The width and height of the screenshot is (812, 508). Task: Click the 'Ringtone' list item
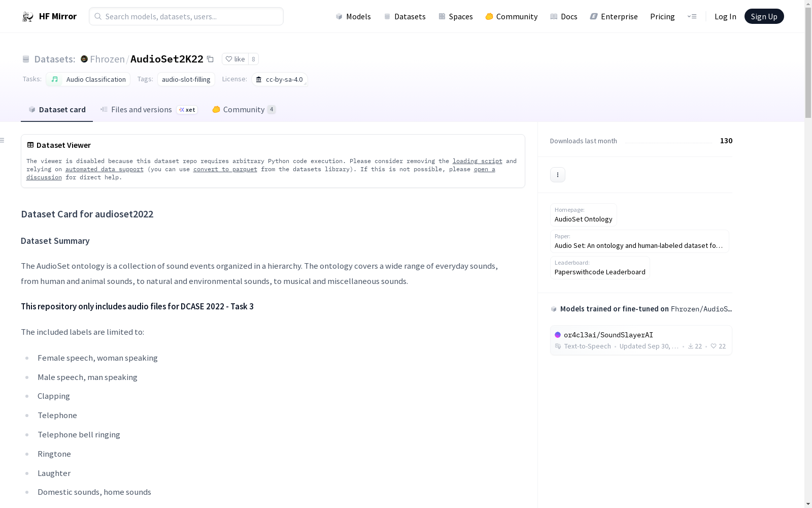coord(54,454)
